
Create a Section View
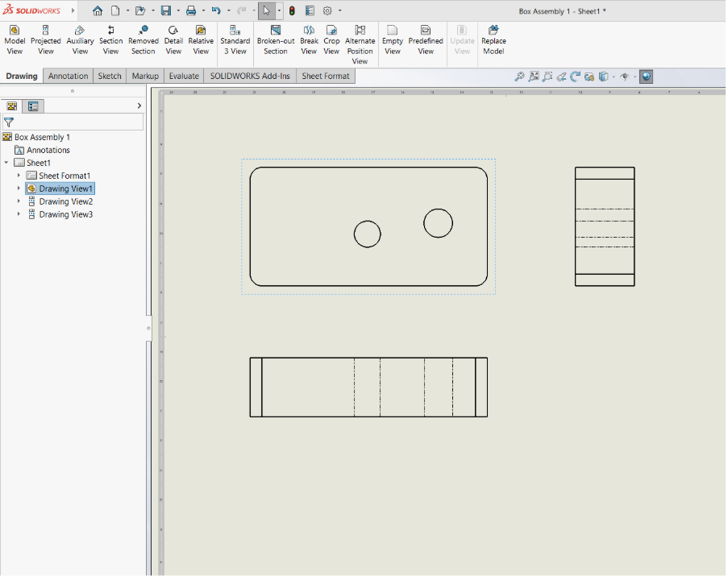click(x=110, y=40)
